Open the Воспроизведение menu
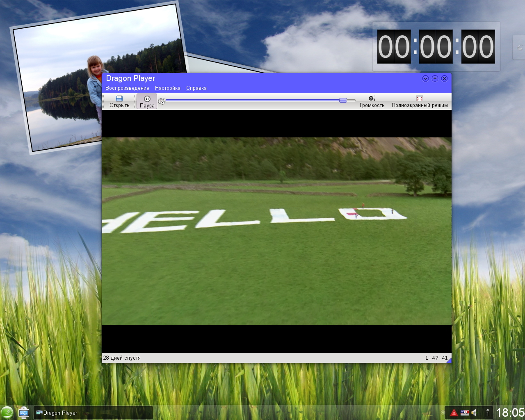Image resolution: width=525 pixels, height=420 pixels. point(127,88)
